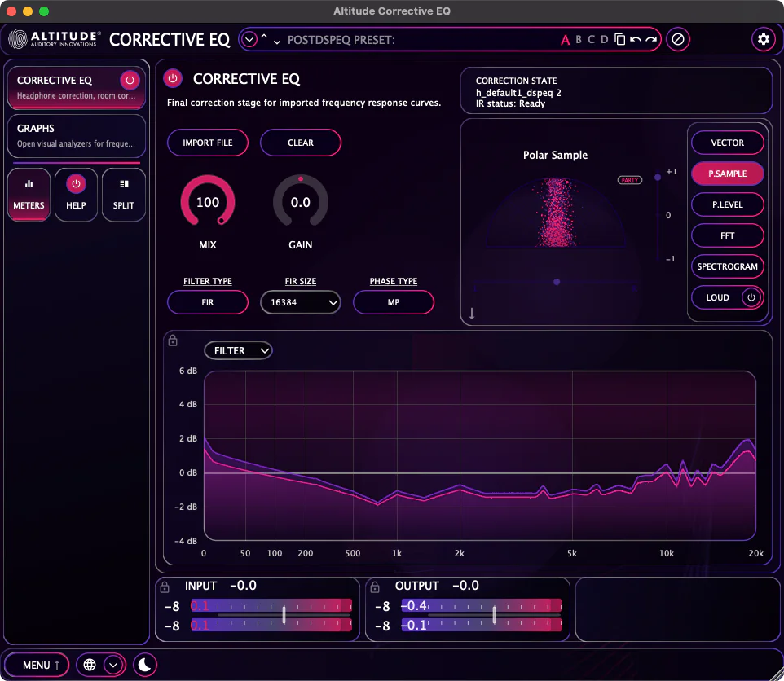Lock the INPUT meter
784x681 pixels.
click(x=165, y=587)
